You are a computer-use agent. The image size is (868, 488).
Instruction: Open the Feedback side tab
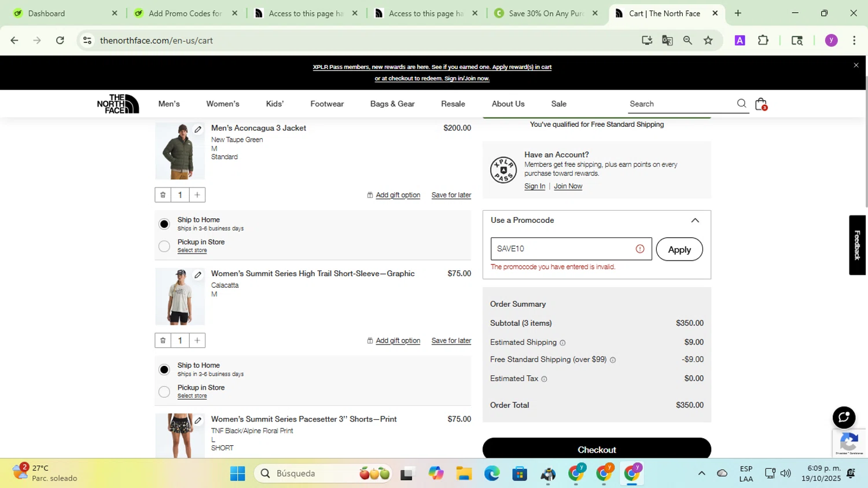click(858, 245)
